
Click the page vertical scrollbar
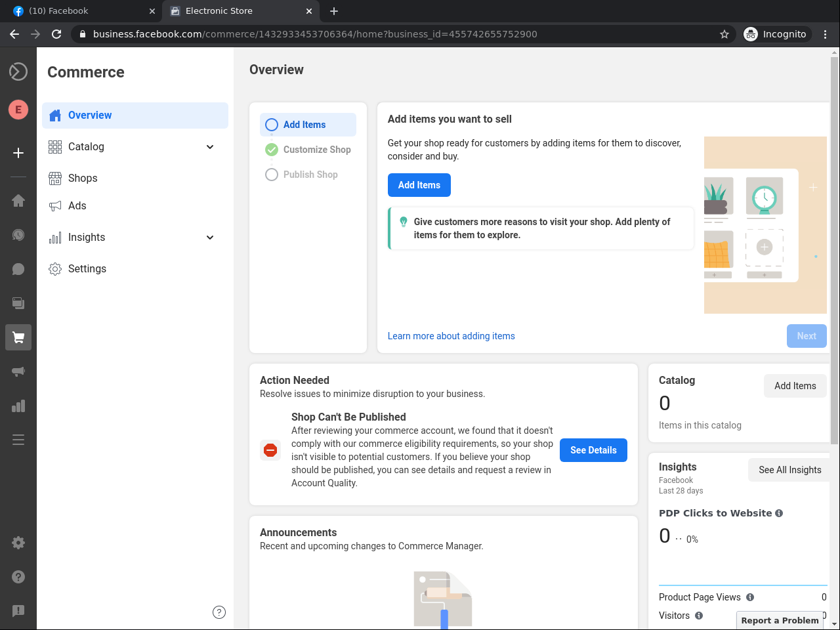coord(834,249)
